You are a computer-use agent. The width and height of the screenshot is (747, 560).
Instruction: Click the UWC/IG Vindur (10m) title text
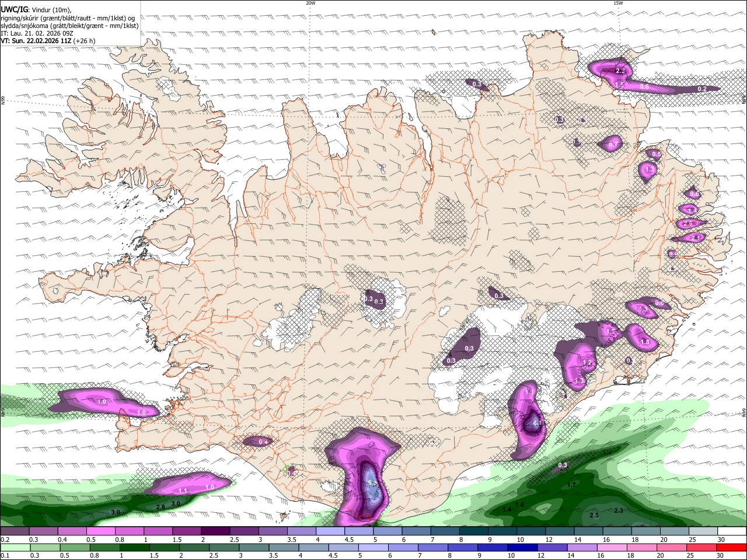pos(36,10)
